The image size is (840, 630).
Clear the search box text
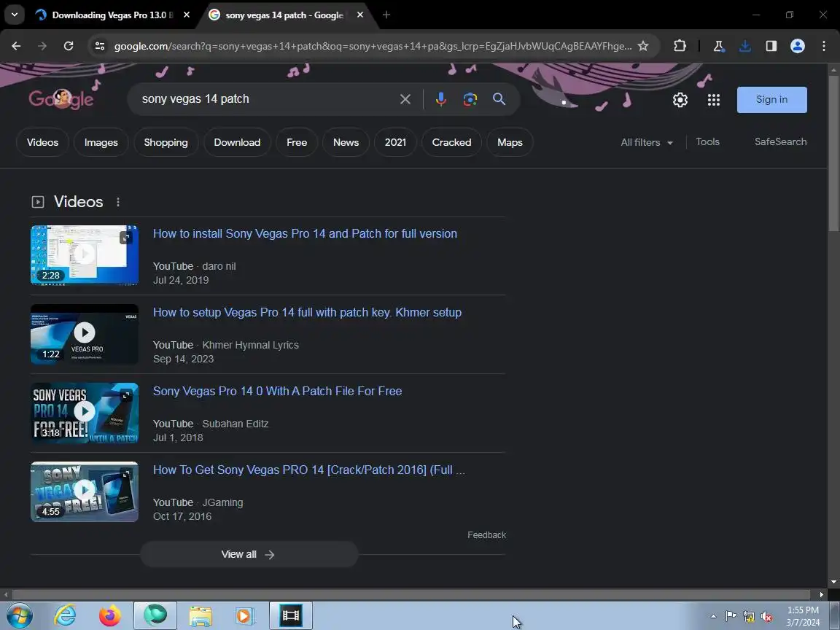405,99
